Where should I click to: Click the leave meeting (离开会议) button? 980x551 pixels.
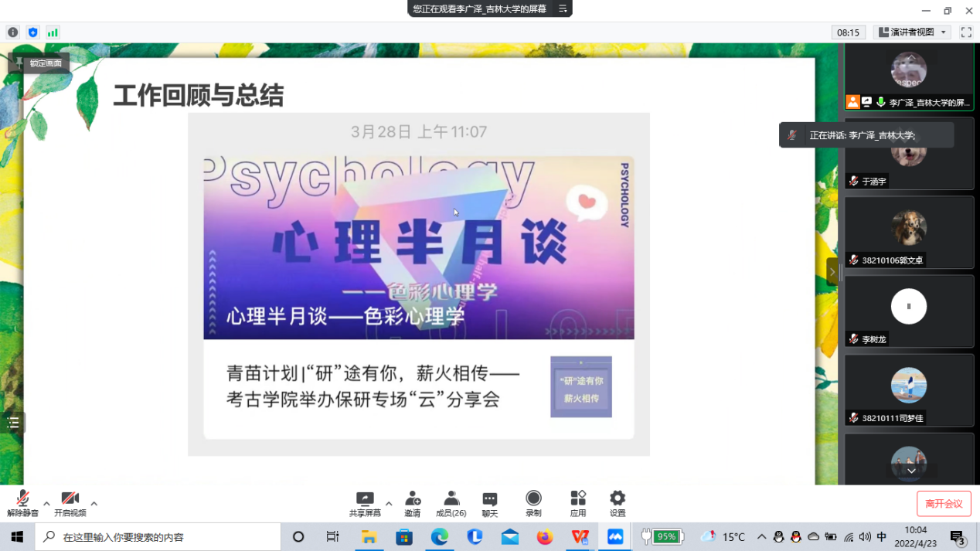click(944, 504)
